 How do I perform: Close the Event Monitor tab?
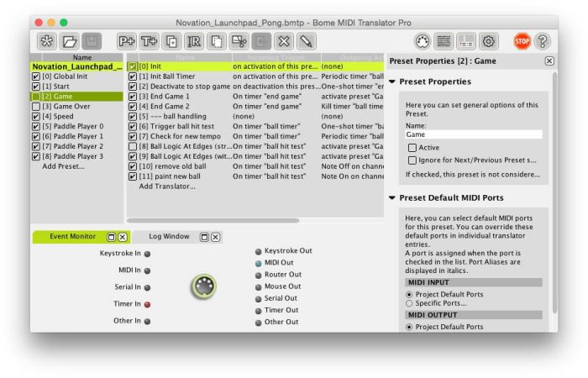pyautogui.click(x=123, y=237)
